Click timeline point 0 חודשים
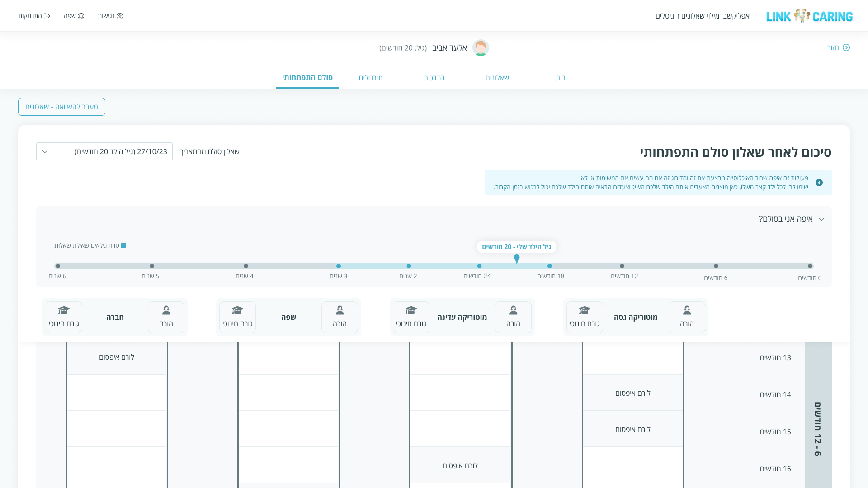Viewport: 868px width, 488px height. point(810,266)
